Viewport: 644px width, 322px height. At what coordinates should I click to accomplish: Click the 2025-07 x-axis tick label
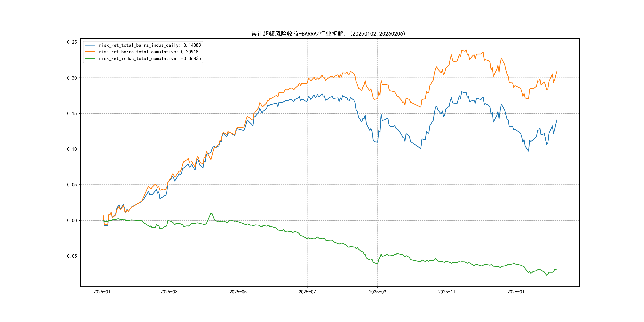click(x=307, y=292)
